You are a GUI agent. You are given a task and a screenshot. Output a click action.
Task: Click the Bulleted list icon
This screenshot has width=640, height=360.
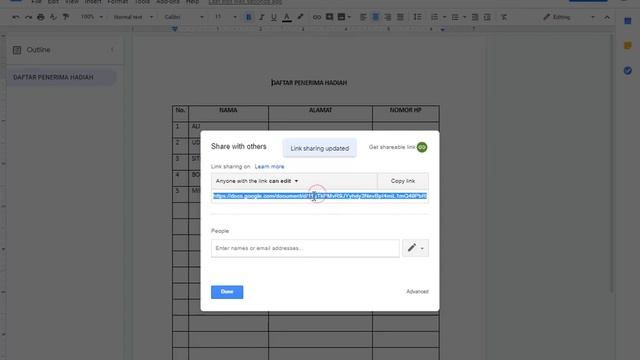tap(455, 17)
